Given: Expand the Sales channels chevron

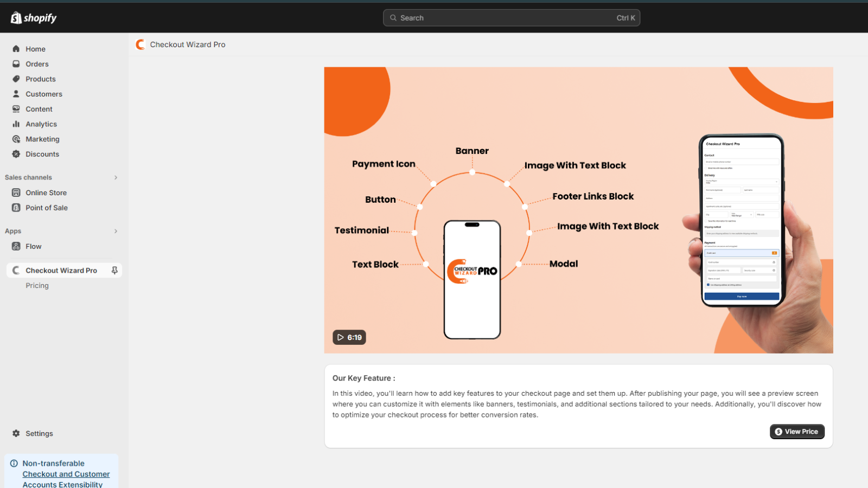Looking at the screenshot, I should (116, 177).
